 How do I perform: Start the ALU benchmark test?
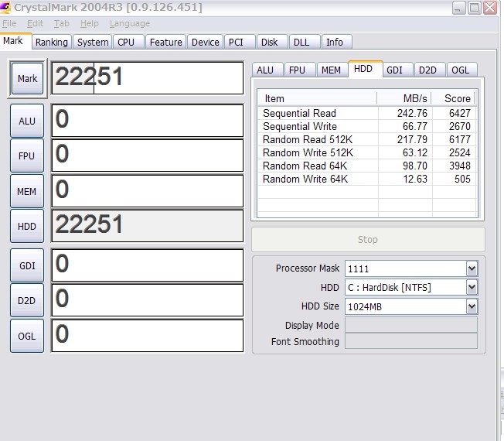(x=27, y=121)
